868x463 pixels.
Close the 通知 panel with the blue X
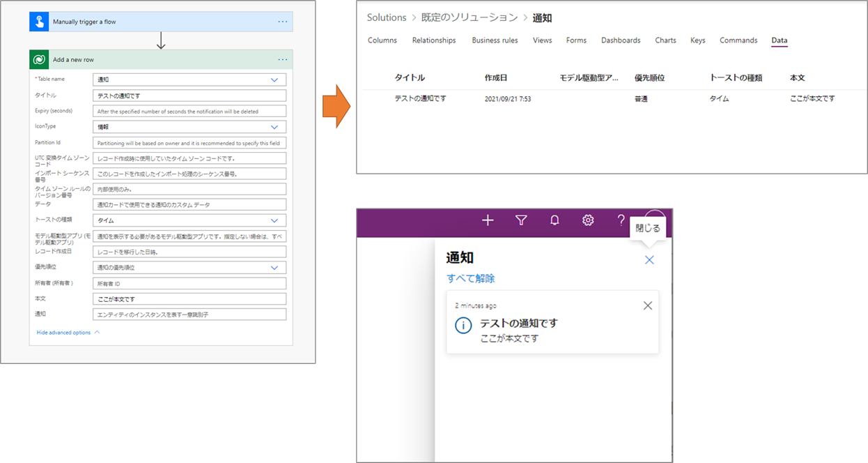[649, 260]
